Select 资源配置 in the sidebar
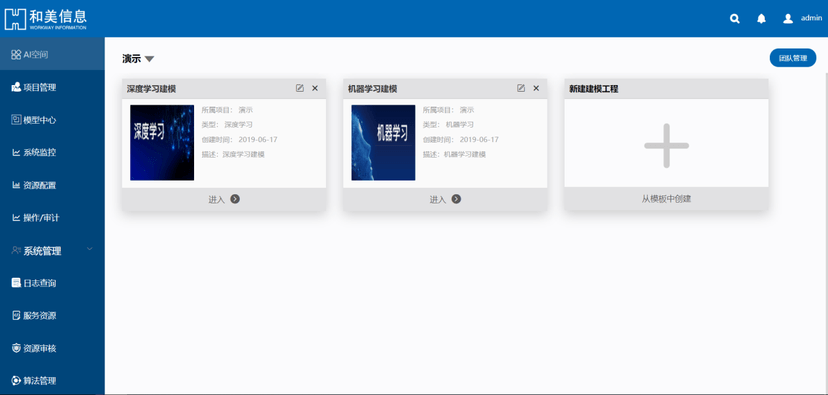The width and height of the screenshot is (828, 395). 34,185
